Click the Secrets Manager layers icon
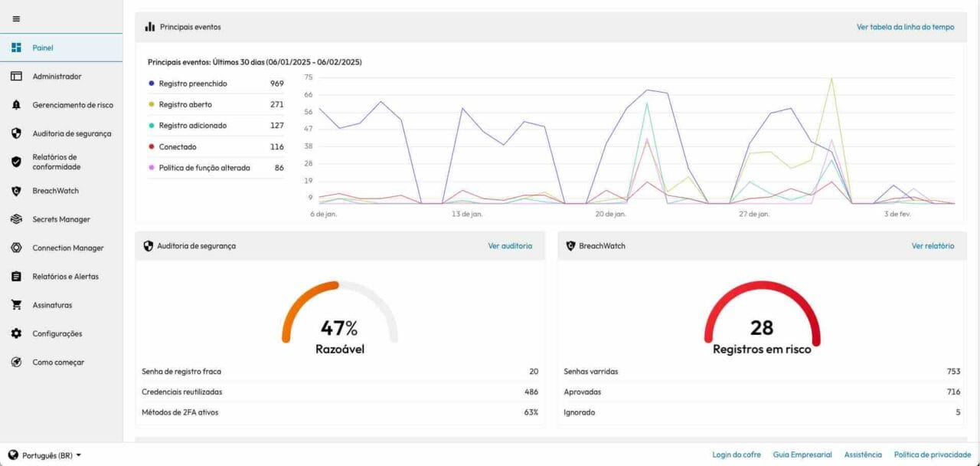Image resolution: width=980 pixels, height=466 pixels. coord(16,219)
